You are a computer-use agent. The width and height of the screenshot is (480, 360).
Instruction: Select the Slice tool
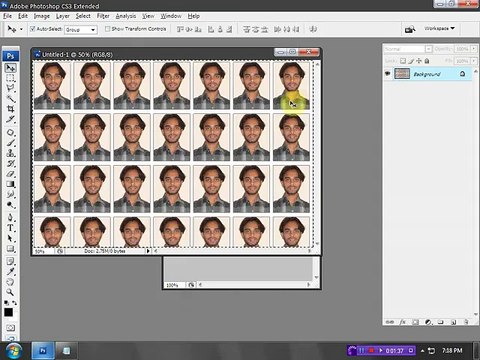pos(10,119)
